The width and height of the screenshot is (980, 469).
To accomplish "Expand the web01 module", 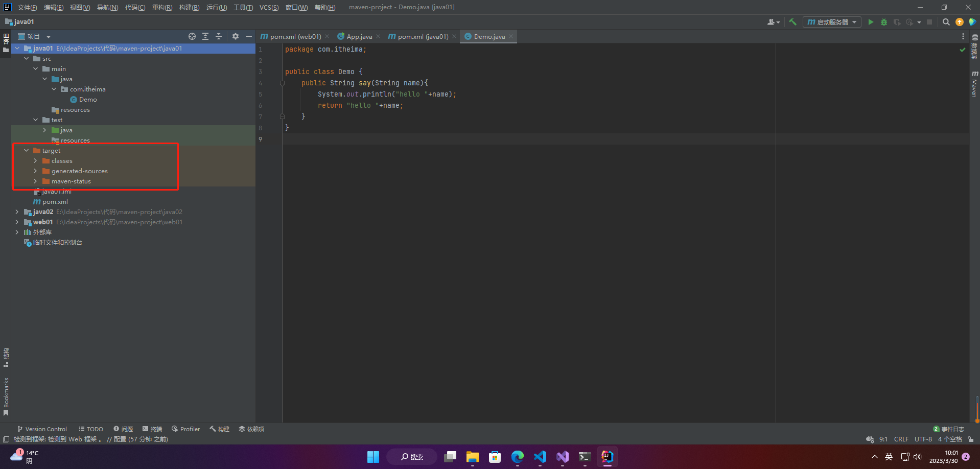I will click(17, 222).
